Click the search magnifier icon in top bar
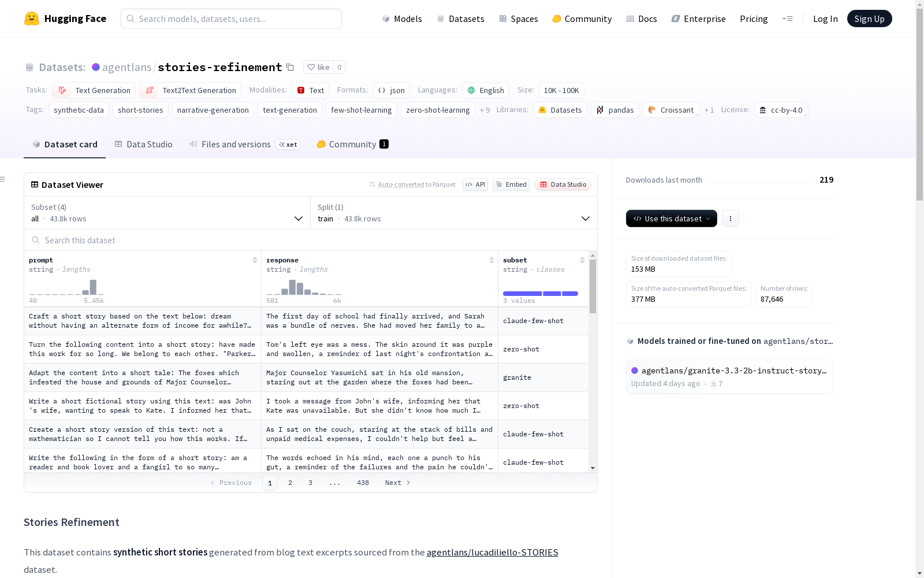The height and width of the screenshot is (578, 924). pos(131,18)
